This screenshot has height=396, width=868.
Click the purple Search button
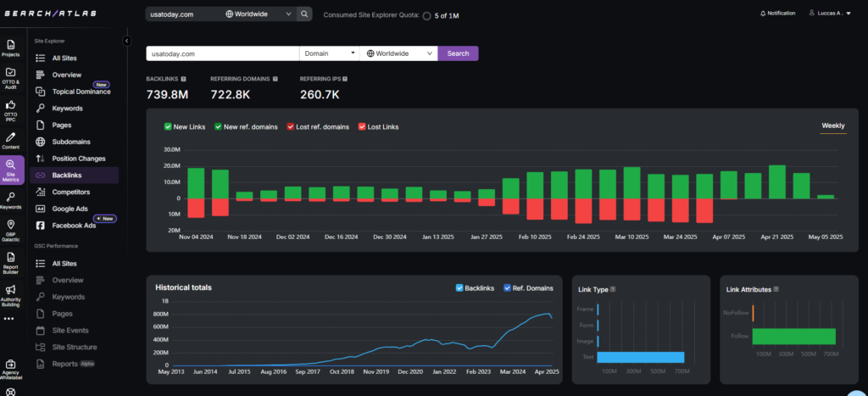click(458, 53)
